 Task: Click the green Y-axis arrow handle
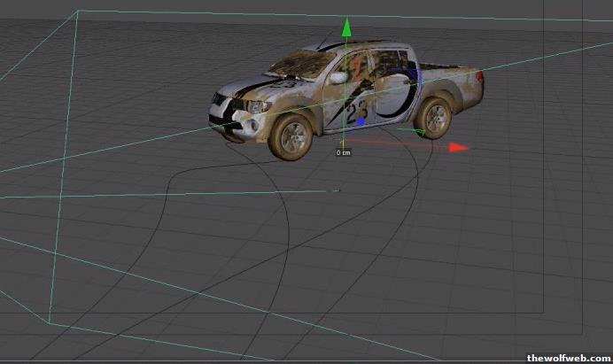(x=347, y=27)
